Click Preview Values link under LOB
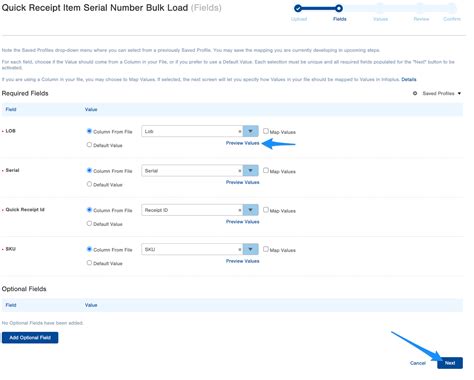The width and height of the screenshot is (474, 380). (243, 143)
